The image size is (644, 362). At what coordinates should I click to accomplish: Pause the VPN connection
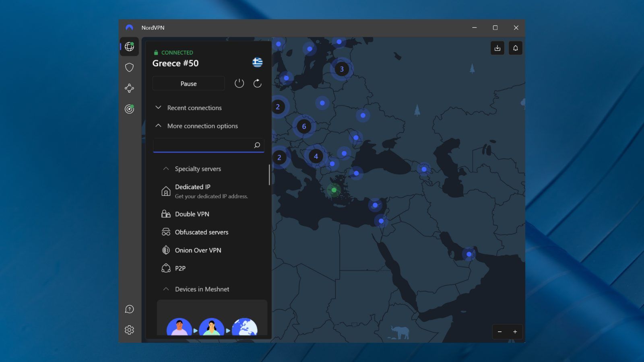(188, 84)
